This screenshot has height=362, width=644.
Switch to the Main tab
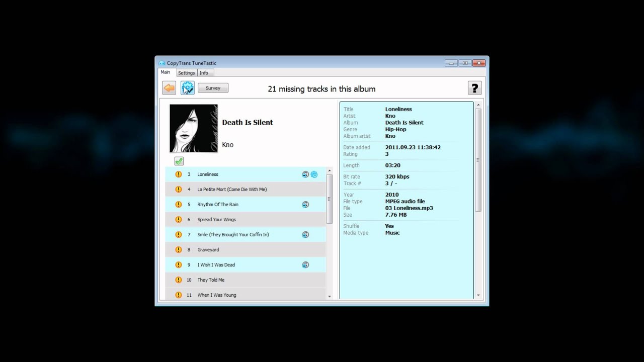165,72
